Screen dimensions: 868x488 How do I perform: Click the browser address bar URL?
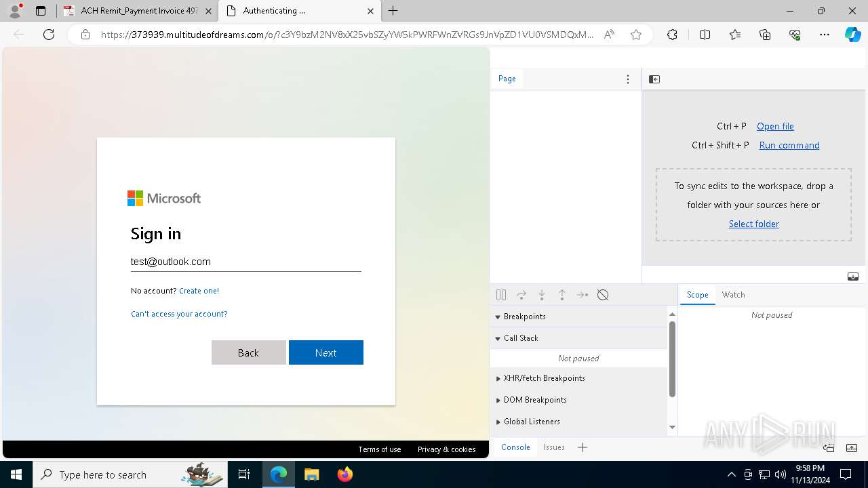pos(347,35)
